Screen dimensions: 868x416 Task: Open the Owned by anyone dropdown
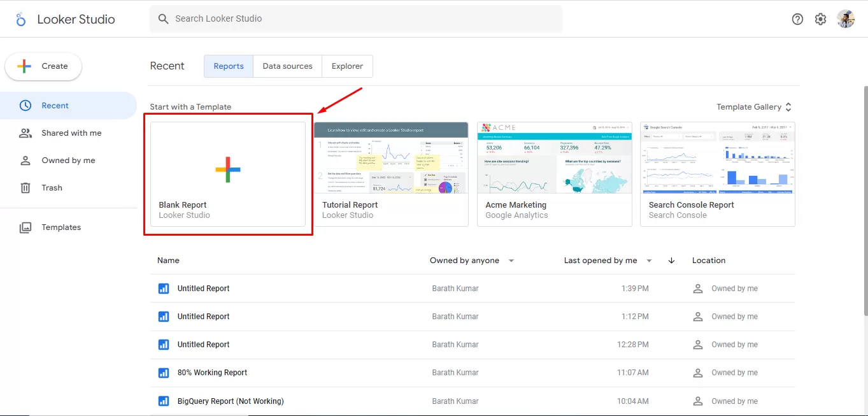click(511, 261)
